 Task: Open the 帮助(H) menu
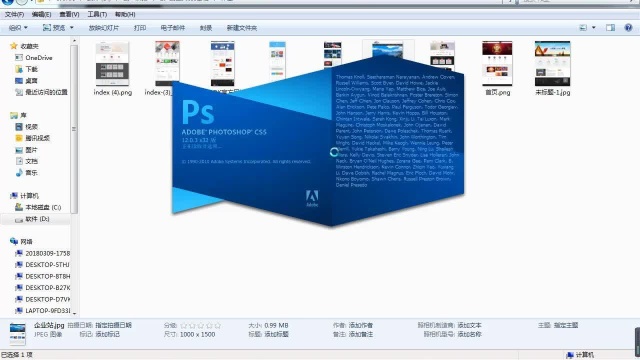tap(125, 14)
